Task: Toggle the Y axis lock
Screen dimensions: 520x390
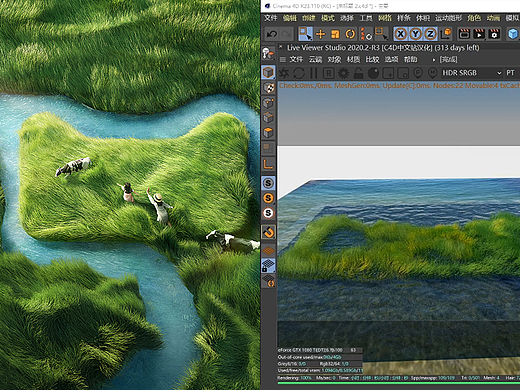Action: (x=416, y=34)
